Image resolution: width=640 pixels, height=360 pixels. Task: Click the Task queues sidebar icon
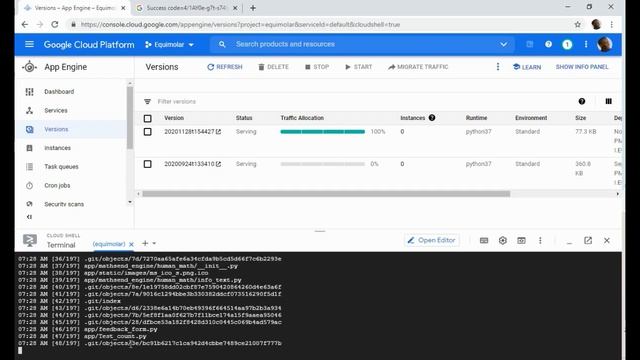(x=29, y=167)
